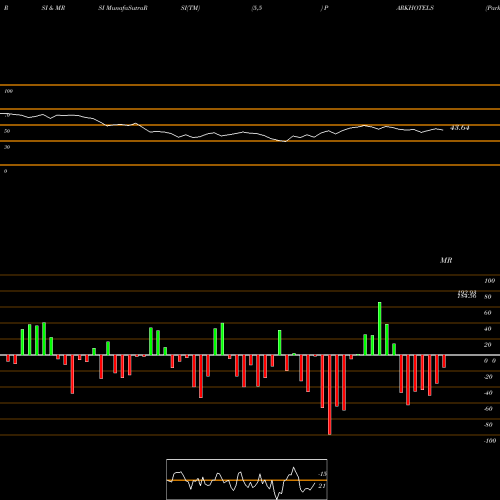The image size is (500, 500).
Task: Click the 20 label on the MR axis
Action: 488,345
